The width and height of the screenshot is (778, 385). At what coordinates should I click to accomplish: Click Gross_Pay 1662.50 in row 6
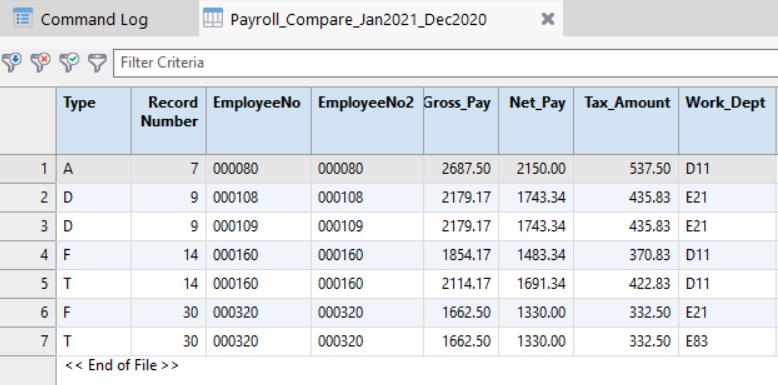pyautogui.click(x=461, y=313)
